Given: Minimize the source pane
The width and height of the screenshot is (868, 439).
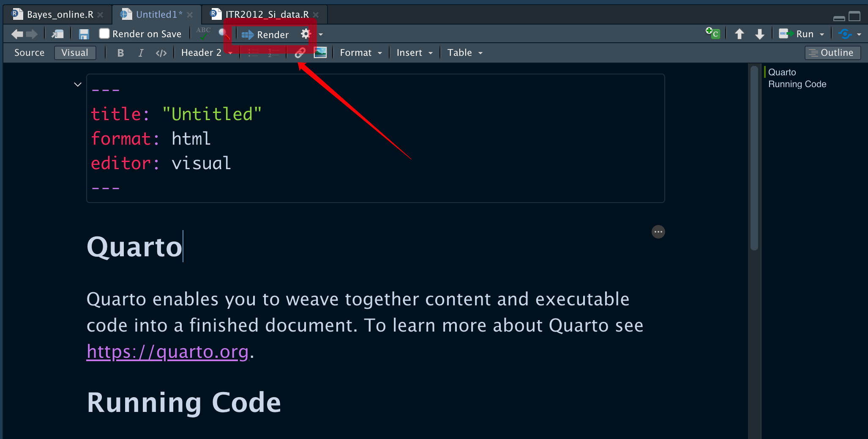Looking at the screenshot, I should coord(839,18).
